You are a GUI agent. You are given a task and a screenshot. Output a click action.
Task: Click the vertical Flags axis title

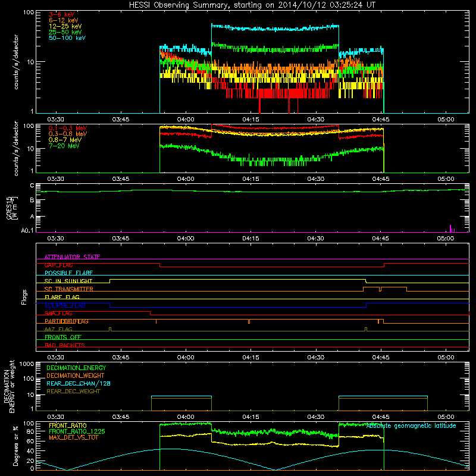pos(24,297)
